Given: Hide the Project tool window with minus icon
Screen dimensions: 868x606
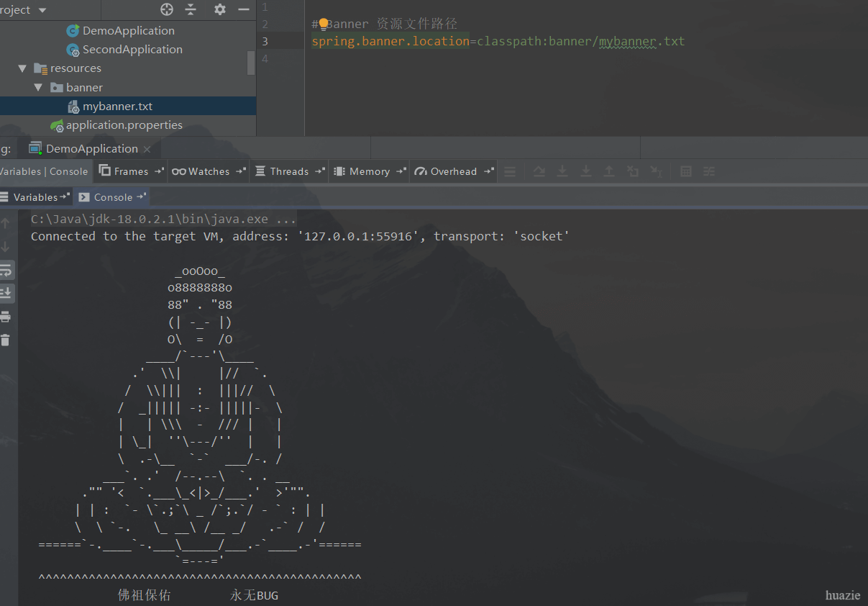Looking at the screenshot, I should click(244, 9).
